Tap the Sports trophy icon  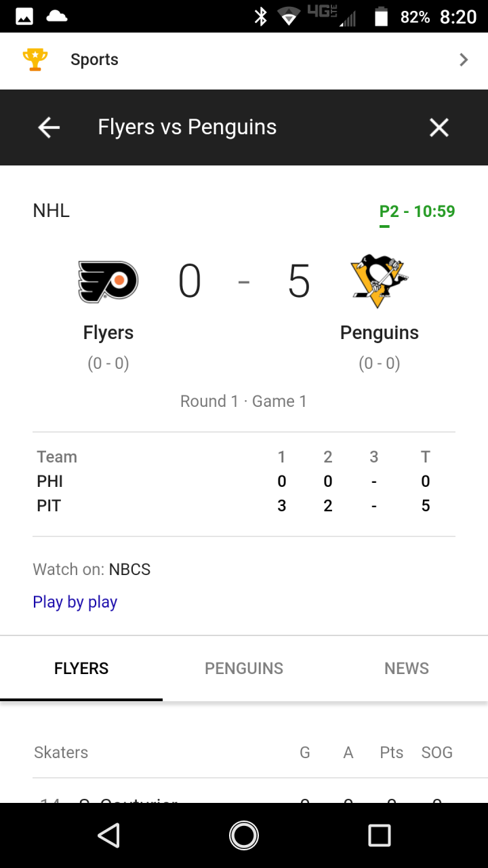point(35,60)
